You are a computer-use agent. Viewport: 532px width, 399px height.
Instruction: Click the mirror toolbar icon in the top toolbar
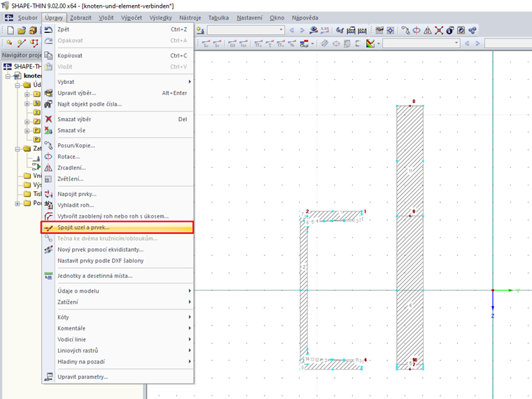(428, 31)
